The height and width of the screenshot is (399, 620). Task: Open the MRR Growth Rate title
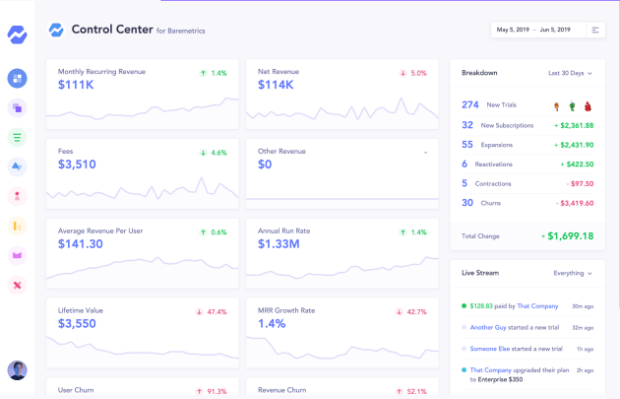286,310
